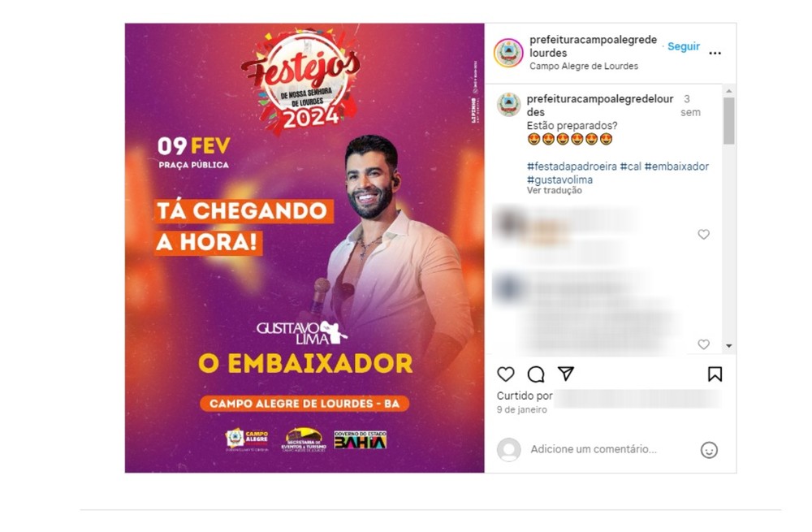Open comments with the speech bubble icon
The image size is (812, 532).
click(x=536, y=374)
